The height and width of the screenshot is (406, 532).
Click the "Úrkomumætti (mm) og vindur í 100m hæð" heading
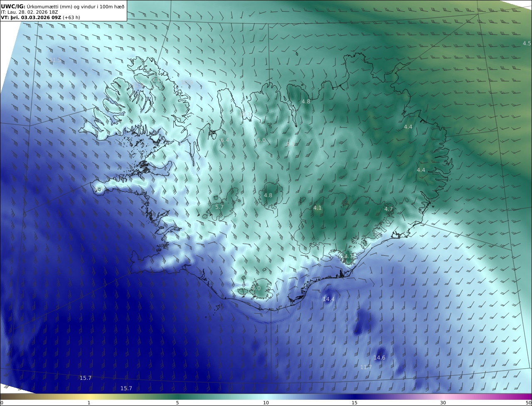[76, 7]
